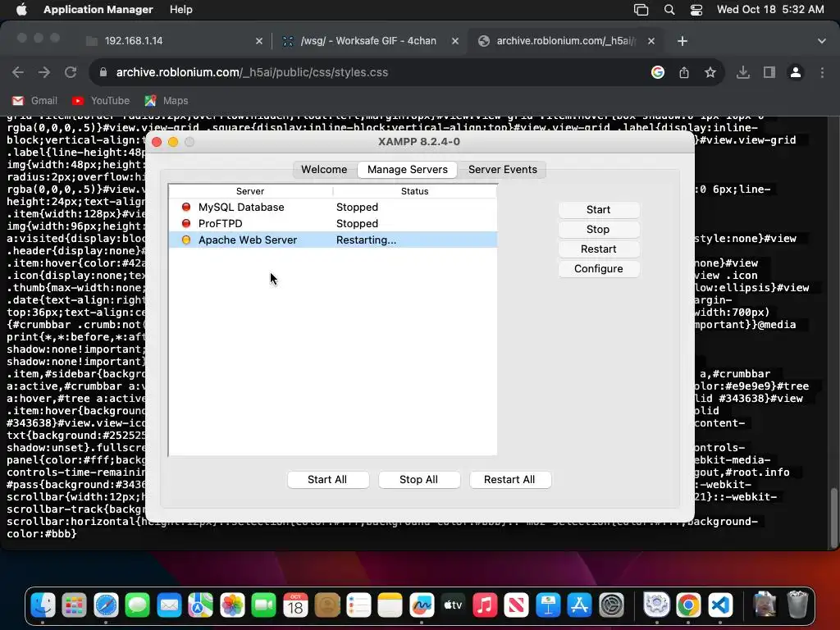
Task: Click the Restart All button
Action: (x=509, y=479)
